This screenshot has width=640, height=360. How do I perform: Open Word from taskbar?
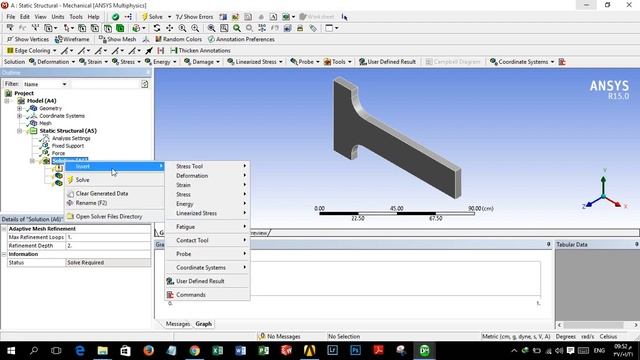click(x=240, y=350)
